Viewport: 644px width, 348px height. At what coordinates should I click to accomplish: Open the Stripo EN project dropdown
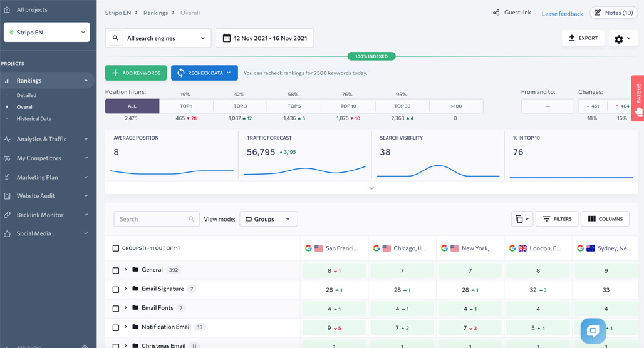click(x=47, y=32)
